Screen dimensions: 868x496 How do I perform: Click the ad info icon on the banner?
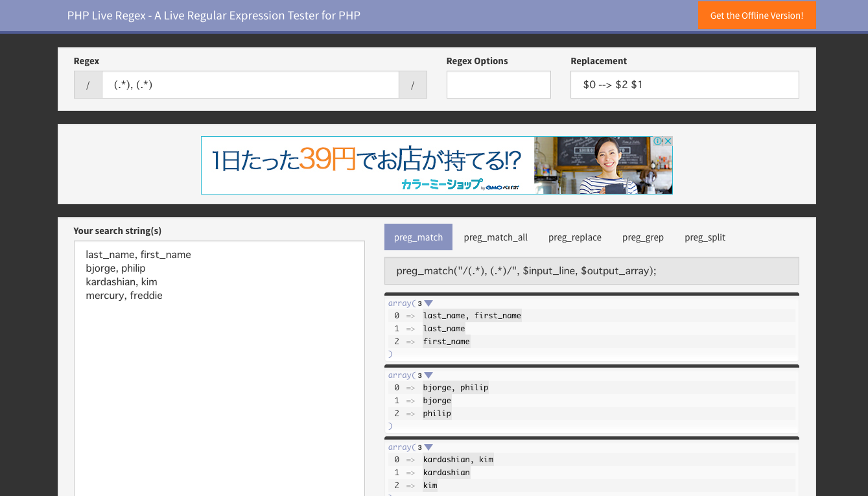pyautogui.click(x=657, y=141)
